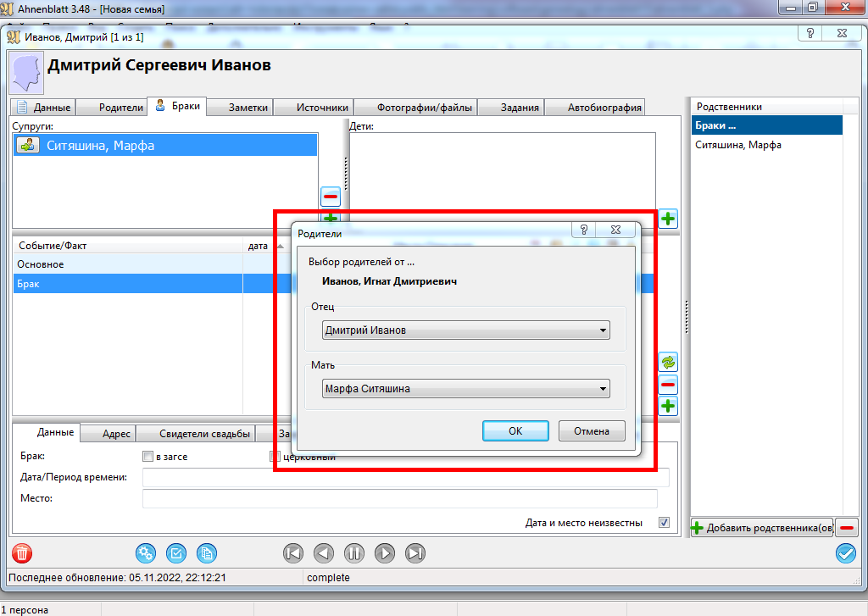
Task: Click the profile silhouette photo
Action: (26, 74)
